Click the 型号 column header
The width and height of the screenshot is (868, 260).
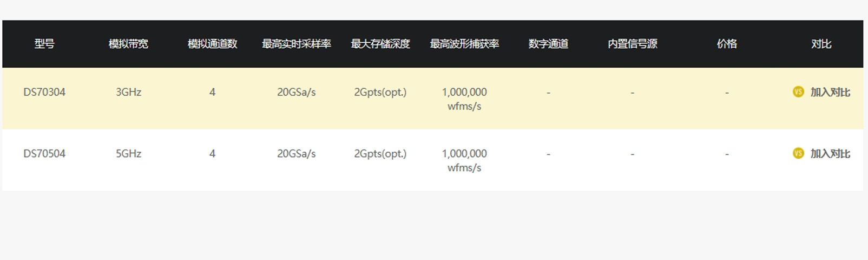44,44
